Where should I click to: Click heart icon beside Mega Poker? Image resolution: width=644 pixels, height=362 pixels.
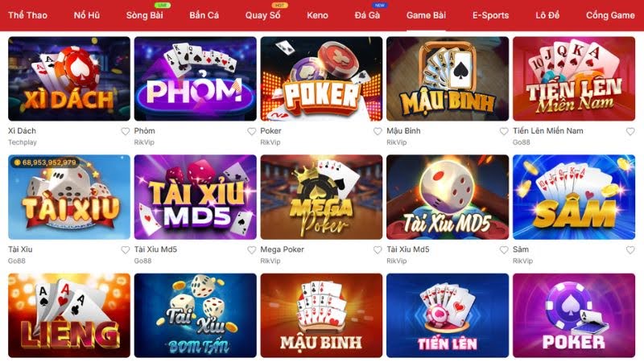point(378,249)
